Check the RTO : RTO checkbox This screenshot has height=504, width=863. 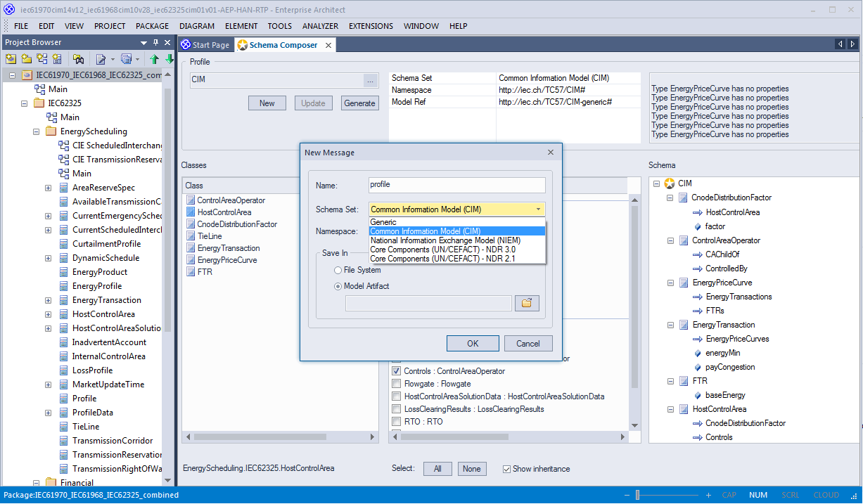(397, 422)
